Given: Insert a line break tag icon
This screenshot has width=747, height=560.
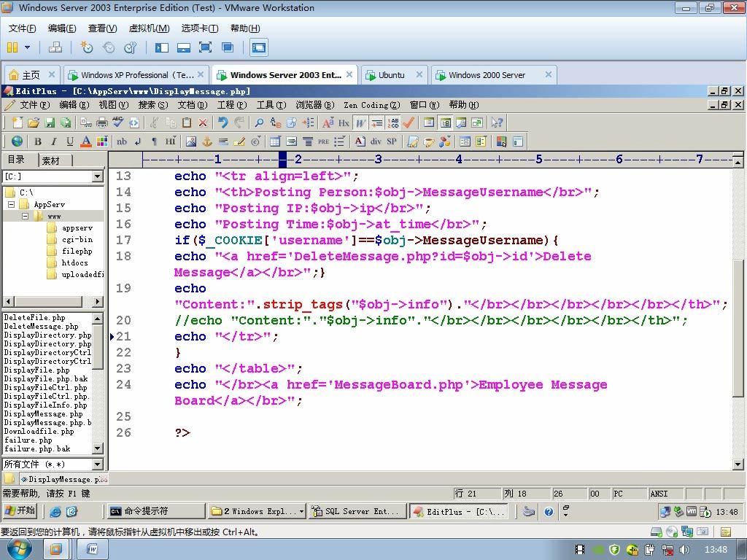Looking at the screenshot, I should pos(138,141).
